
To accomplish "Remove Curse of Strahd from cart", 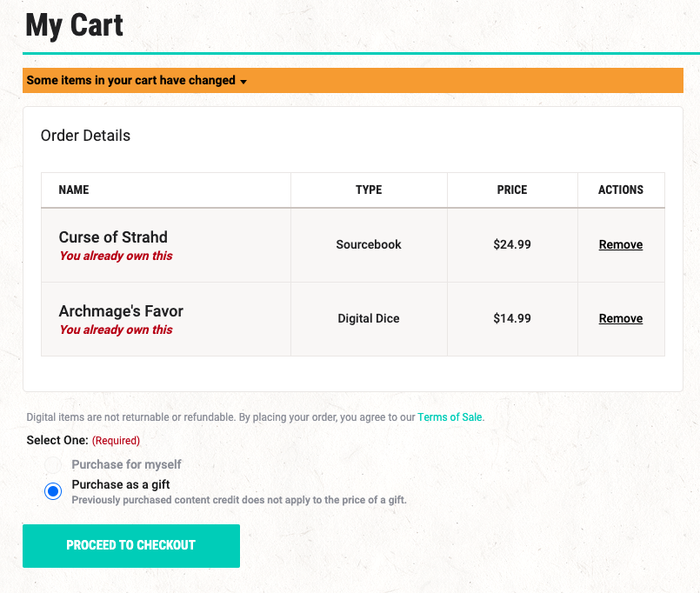I will pos(621,244).
